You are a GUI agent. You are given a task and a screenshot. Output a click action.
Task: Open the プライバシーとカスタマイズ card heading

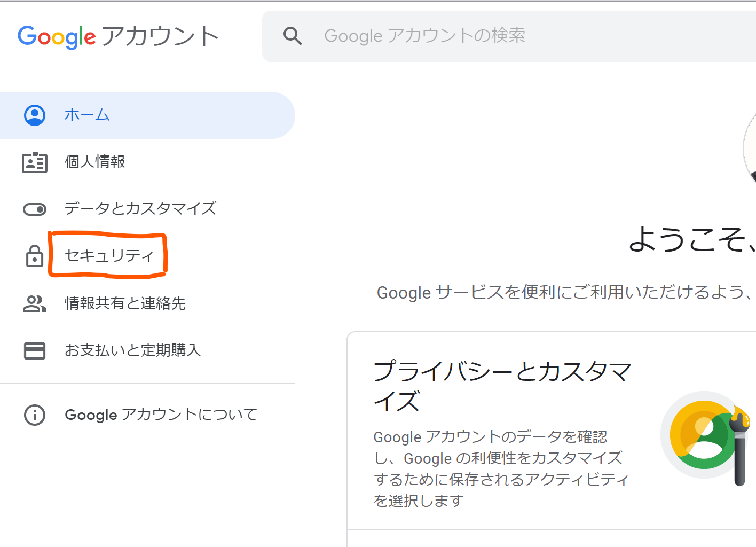pos(502,386)
